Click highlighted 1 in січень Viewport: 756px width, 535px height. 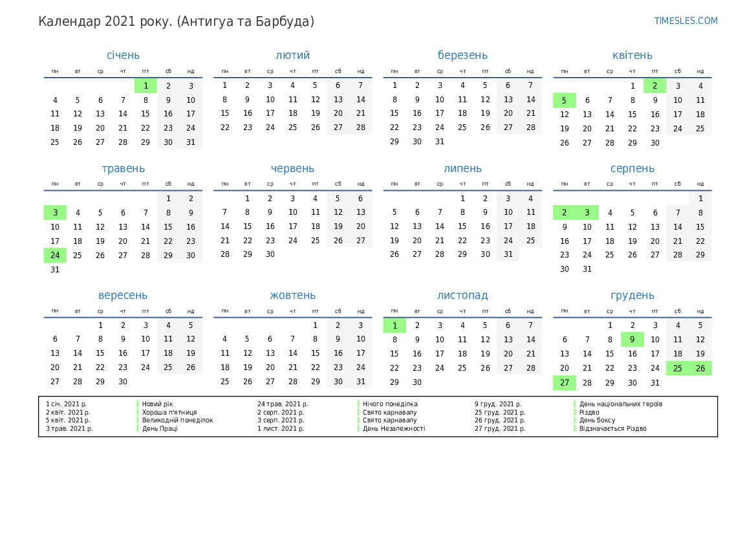coord(146,85)
